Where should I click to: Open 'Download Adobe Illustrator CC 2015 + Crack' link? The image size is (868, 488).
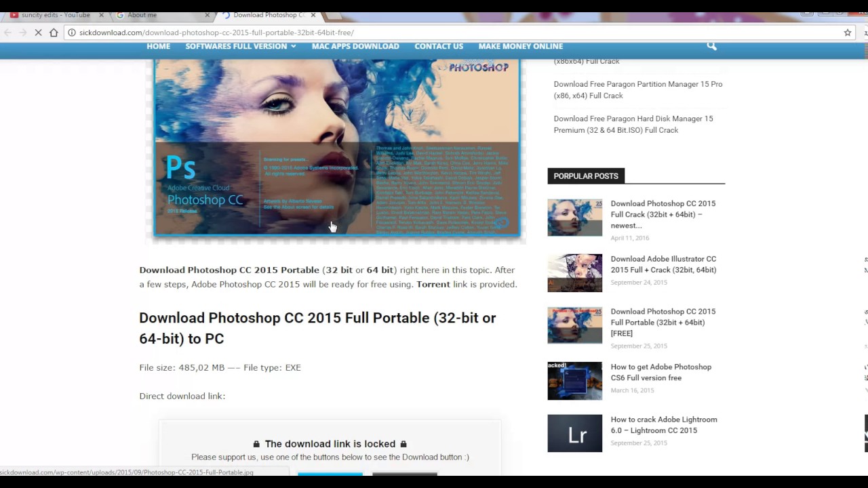coord(663,264)
